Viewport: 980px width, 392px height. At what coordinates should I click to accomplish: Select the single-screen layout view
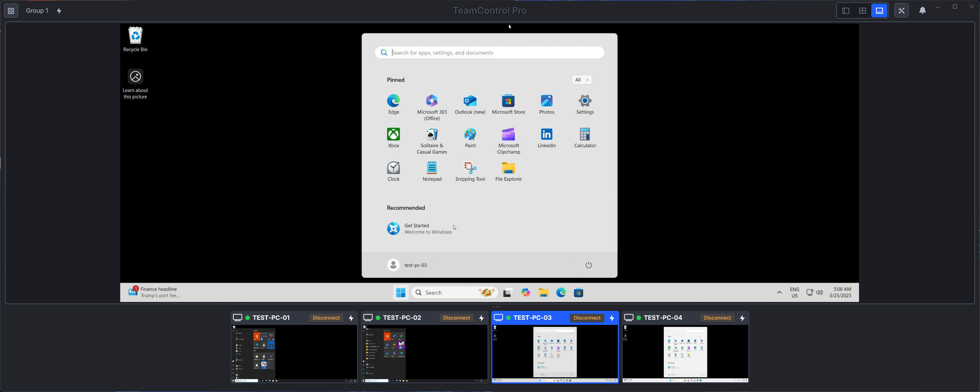click(x=879, y=11)
